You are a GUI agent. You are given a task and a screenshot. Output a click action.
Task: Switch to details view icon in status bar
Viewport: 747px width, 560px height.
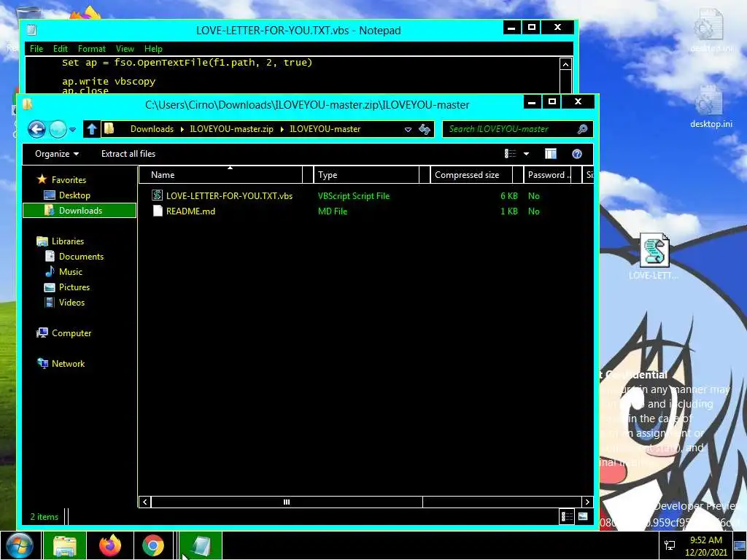(x=566, y=517)
